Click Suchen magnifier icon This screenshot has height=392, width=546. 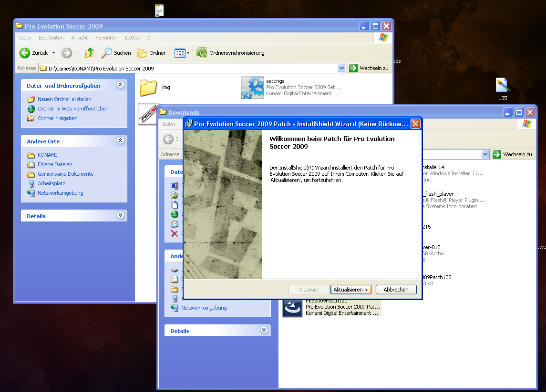click(106, 53)
